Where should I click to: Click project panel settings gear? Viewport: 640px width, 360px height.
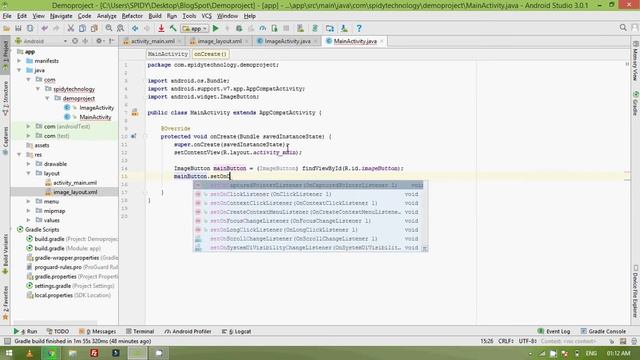pos(99,41)
